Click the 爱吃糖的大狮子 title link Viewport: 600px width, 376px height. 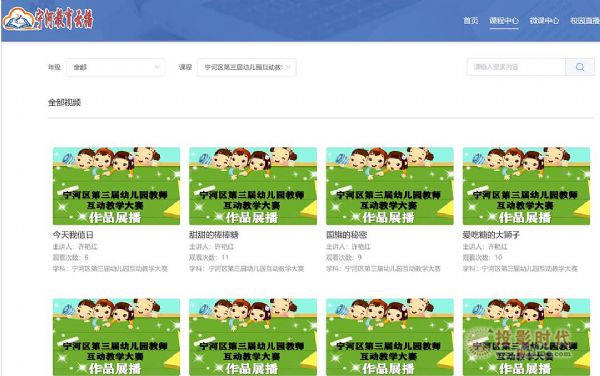pyautogui.click(x=491, y=234)
